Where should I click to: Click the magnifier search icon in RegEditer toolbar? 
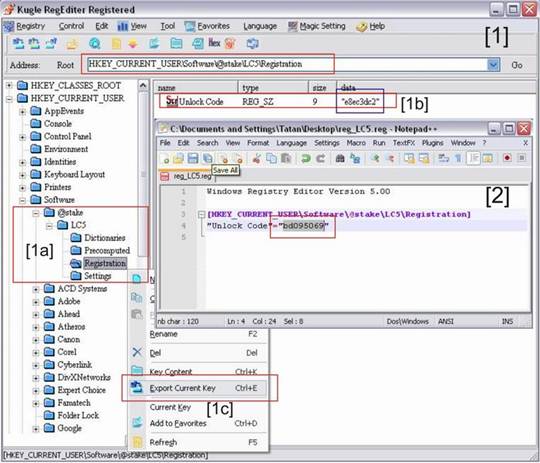click(95, 43)
